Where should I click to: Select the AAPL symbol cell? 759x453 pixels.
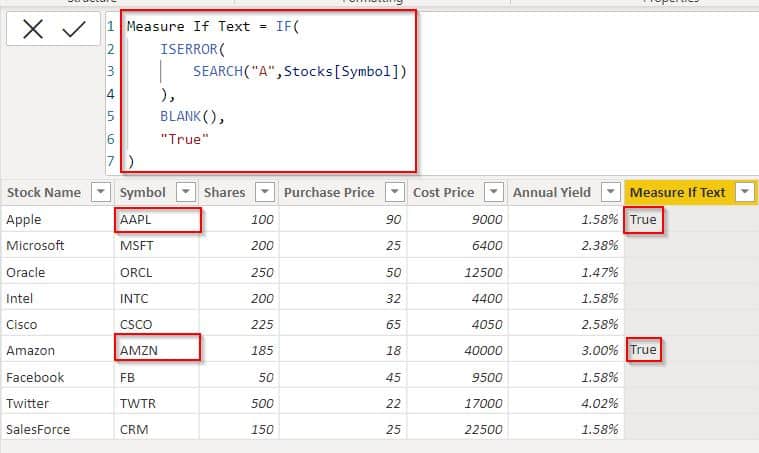pyautogui.click(x=157, y=219)
